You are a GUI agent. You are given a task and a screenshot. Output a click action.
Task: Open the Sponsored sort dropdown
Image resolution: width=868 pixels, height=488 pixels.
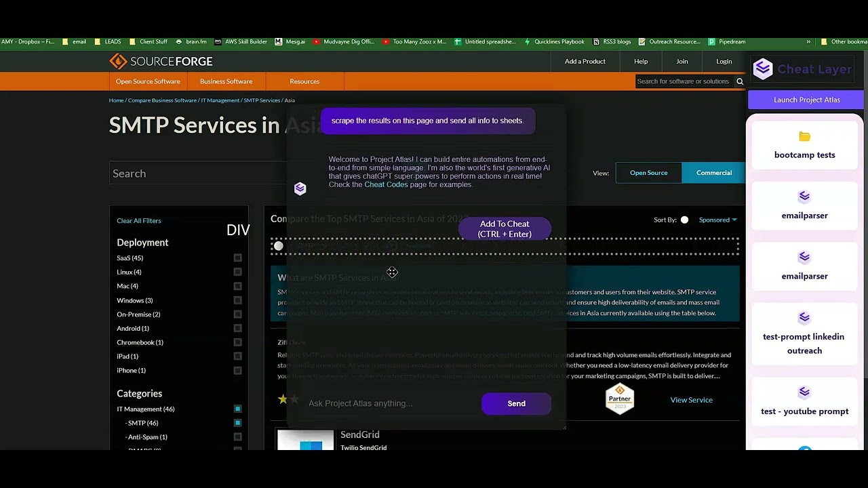click(x=717, y=220)
